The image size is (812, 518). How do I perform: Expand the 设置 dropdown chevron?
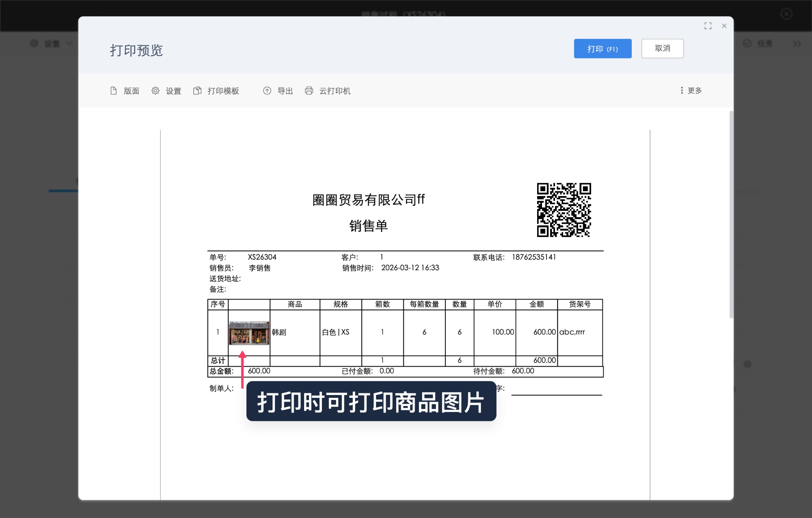69,43
